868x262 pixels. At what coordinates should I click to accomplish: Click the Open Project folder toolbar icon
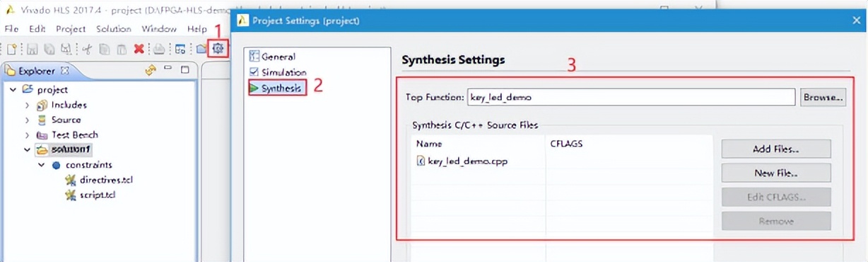click(201, 49)
